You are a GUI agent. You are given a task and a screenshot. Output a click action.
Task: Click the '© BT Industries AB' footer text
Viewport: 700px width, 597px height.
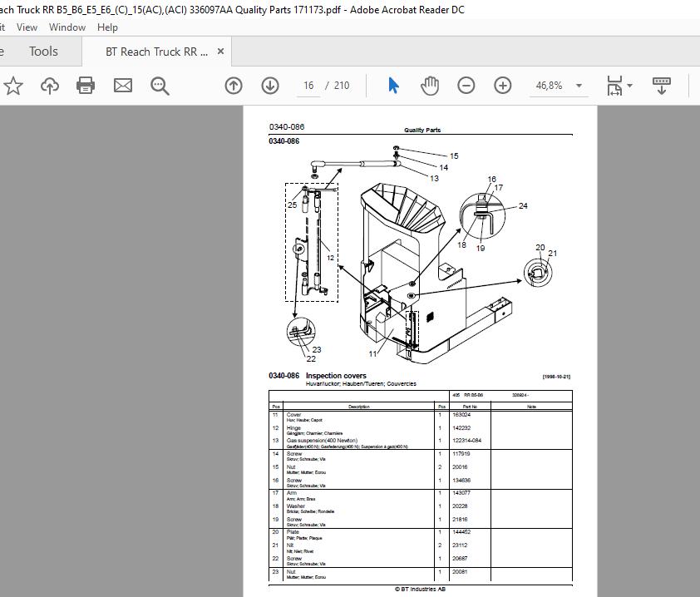click(420, 589)
